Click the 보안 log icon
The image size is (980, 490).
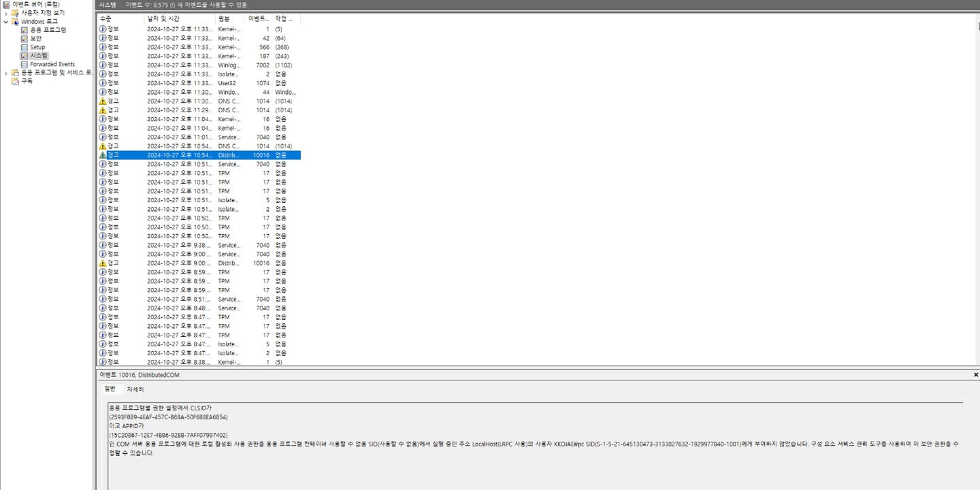[x=24, y=38]
